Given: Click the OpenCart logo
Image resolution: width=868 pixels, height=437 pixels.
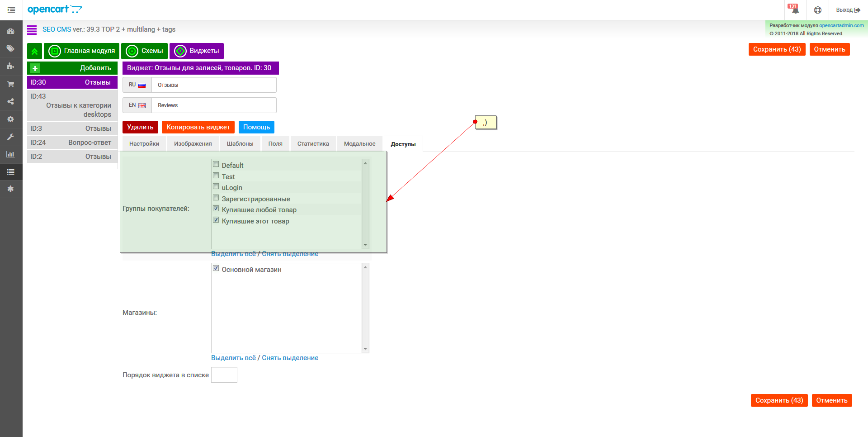Looking at the screenshot, I should click(55, 9).
